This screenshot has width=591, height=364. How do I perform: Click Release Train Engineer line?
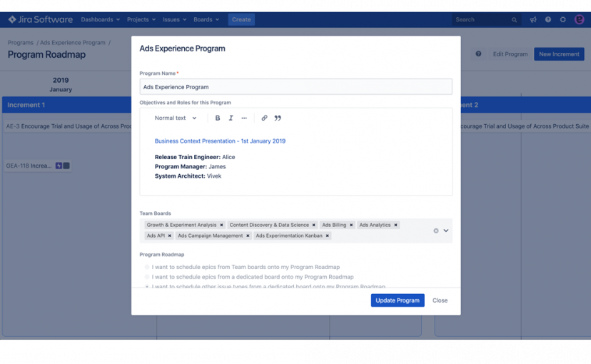click(194, 157)
